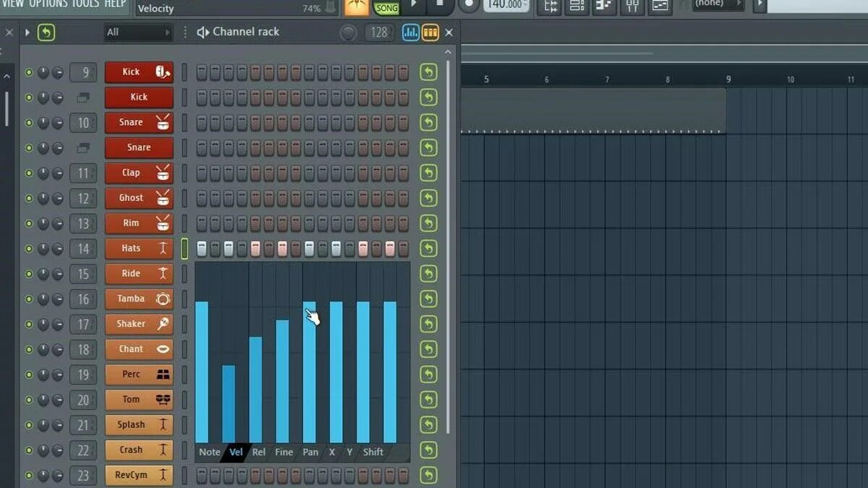This screenshot has width=868, height=488.
Task: Switch graph editor to the Fine tab
Action: click(x=284, y=452)
